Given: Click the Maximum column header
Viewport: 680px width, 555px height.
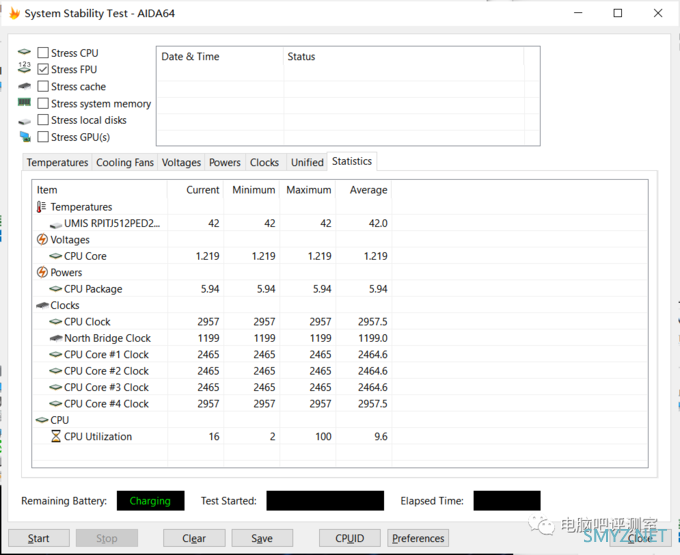Looking at the screenshot, I should tap(307, 190).
